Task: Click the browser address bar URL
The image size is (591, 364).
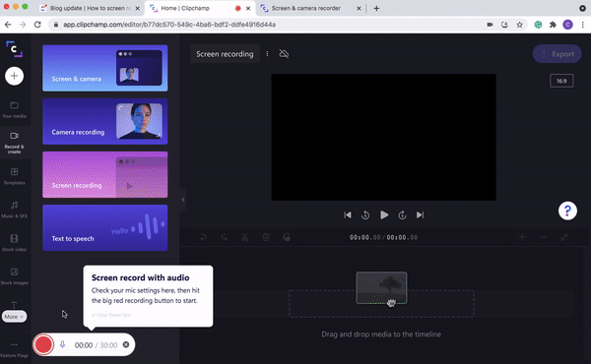Action: coord(169,25)
